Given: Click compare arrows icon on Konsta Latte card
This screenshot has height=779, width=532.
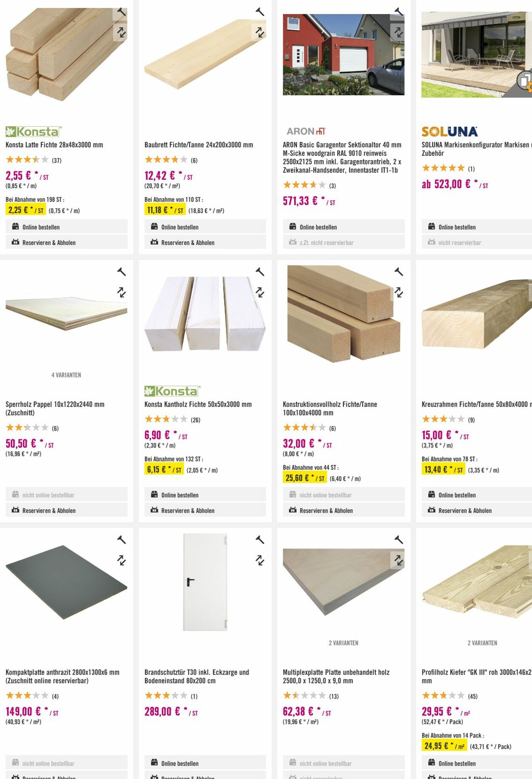Looking at the screenshot, I should 121,32.
